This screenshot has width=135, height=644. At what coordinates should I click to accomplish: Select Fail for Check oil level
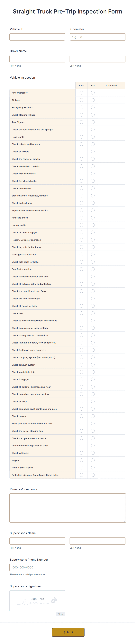pos(93,401)
